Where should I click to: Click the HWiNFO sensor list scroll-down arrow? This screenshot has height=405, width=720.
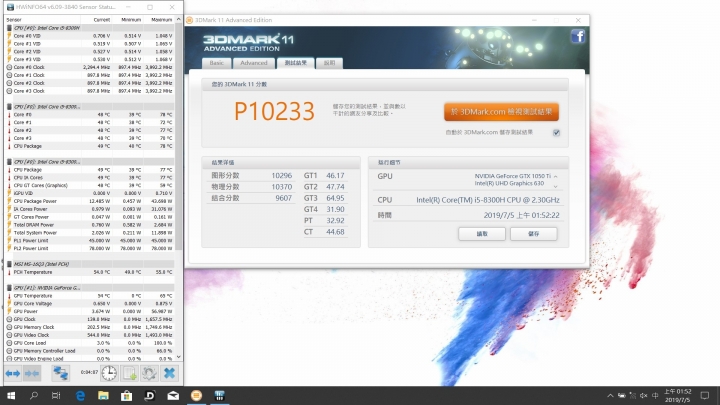point(179,357)
